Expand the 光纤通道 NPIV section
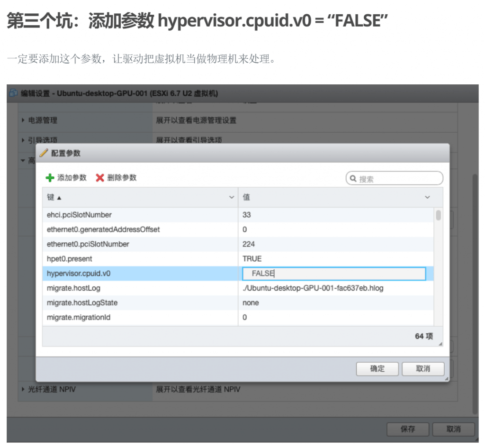Image resolution: width=485 pixels, height=448 pixels. (x=23, y=389)
